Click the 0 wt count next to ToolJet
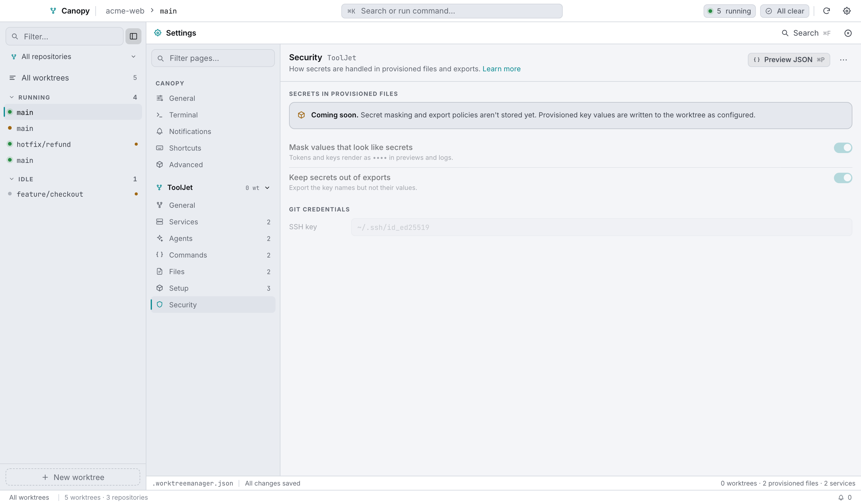 click(x=252, y=188)
